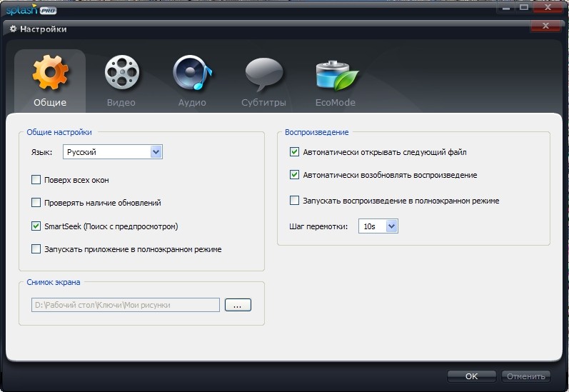Click the Общие настройки group label
Image resolution: width=569 pixels, height=392 pixels.
click(x=59, y=132)
